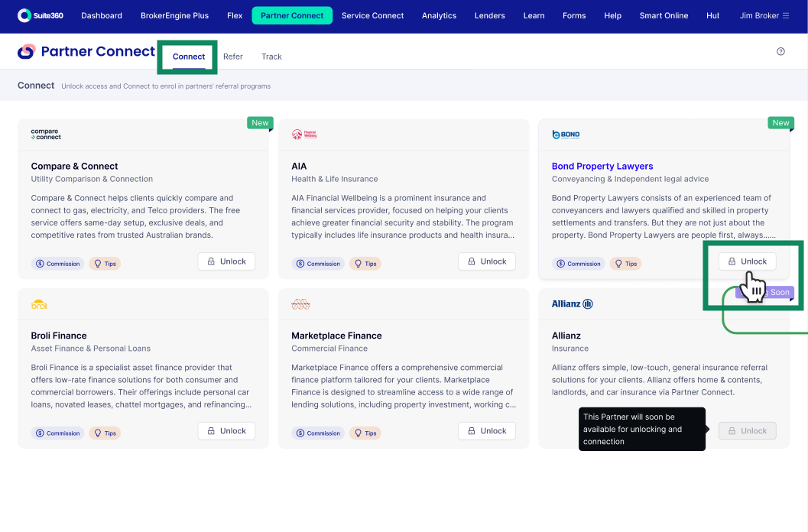Click the Marketplace Finance card title
Viewport: 808px width, 532px height.
click(336, 336)
